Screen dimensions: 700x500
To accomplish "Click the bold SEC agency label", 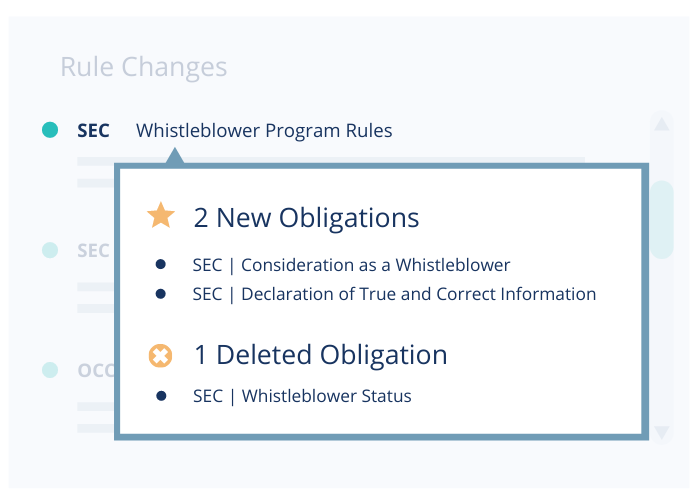I will point(93,131).
